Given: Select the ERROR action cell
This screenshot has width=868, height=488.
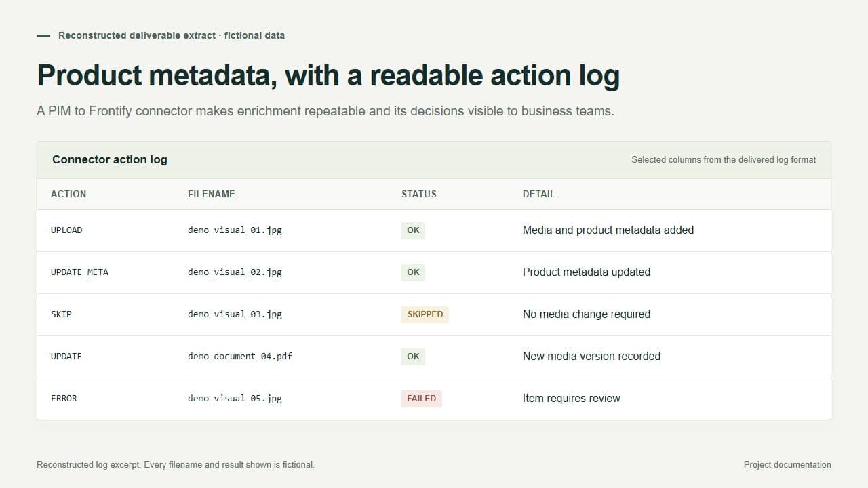Looking at the screenshot, I should 64,399.
